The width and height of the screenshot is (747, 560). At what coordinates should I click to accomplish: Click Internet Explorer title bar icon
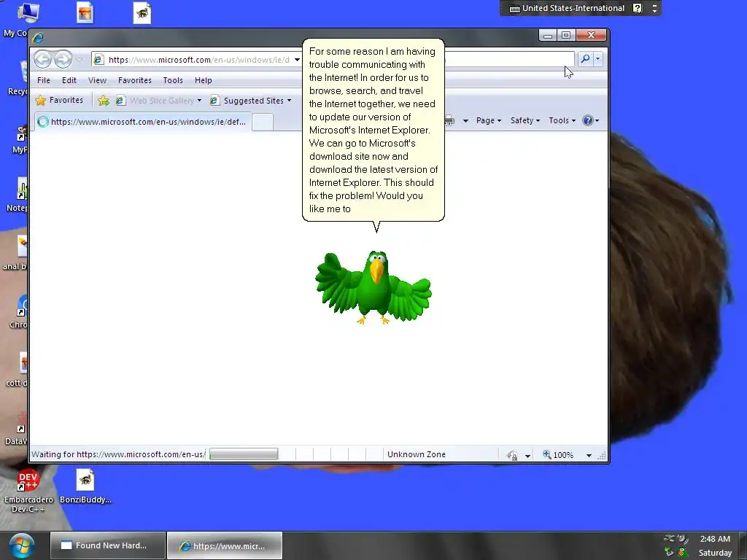38,37
